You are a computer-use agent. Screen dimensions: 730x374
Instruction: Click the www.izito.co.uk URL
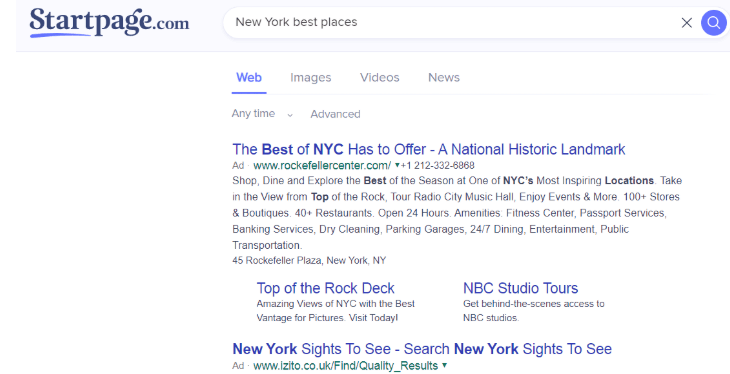click(x=346, y=366)
